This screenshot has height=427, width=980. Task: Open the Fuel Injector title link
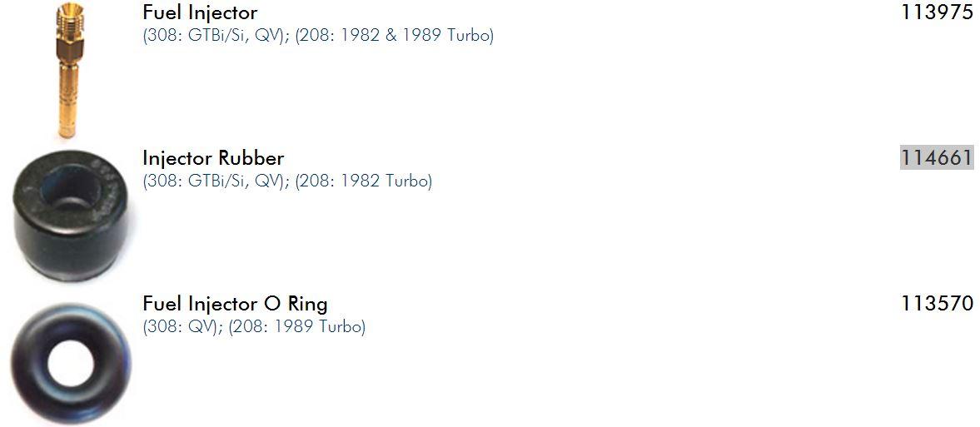click(200, 12)
